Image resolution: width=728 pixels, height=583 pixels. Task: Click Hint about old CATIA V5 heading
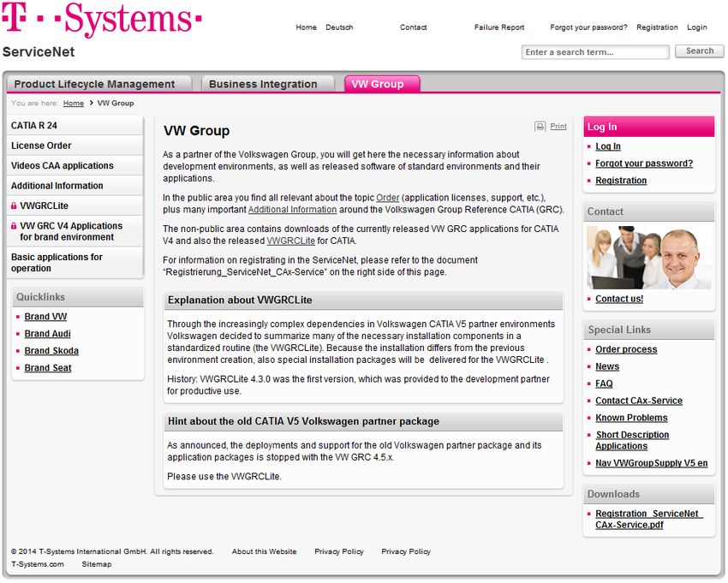[x=303, y=421]
